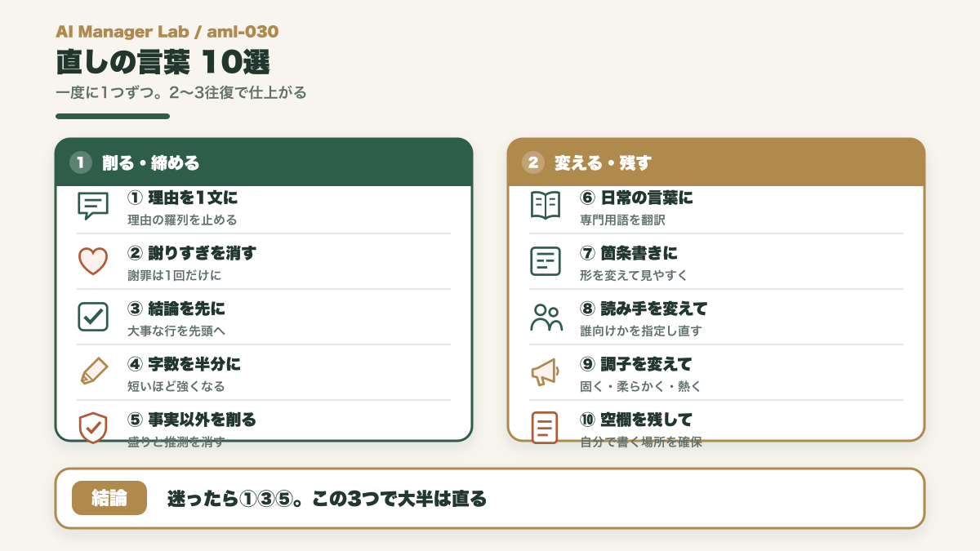The width and height of the screenshot is (980, 551).
Task: Click the description 固く・柔らかく・熱く
Action: pos(640,386)
